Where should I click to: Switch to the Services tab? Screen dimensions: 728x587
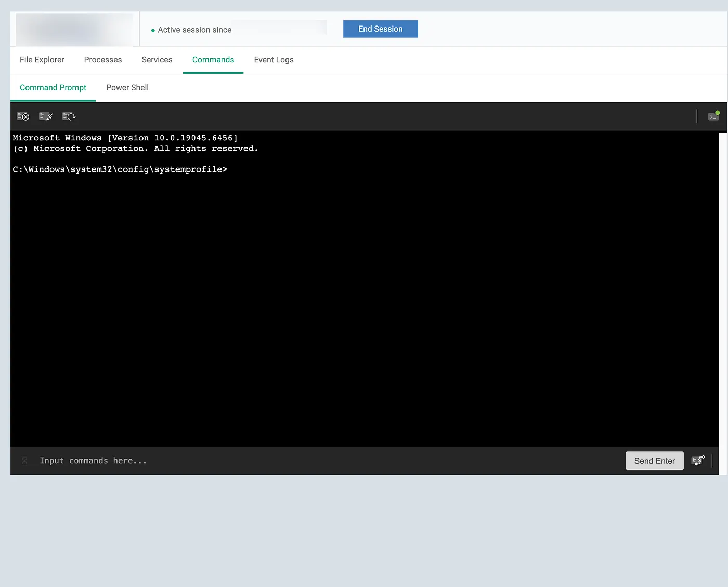(x=157, y=60)
